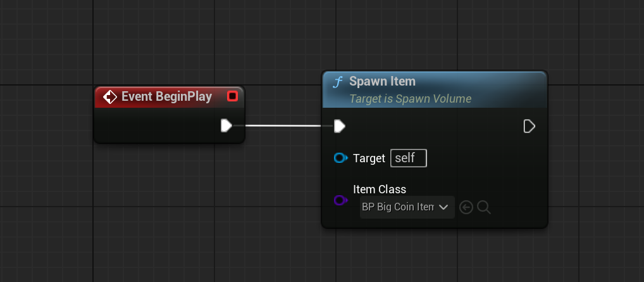Click the purple Item Class pin
This screenshot has height=282, width=644.
[x=340, y=200]
